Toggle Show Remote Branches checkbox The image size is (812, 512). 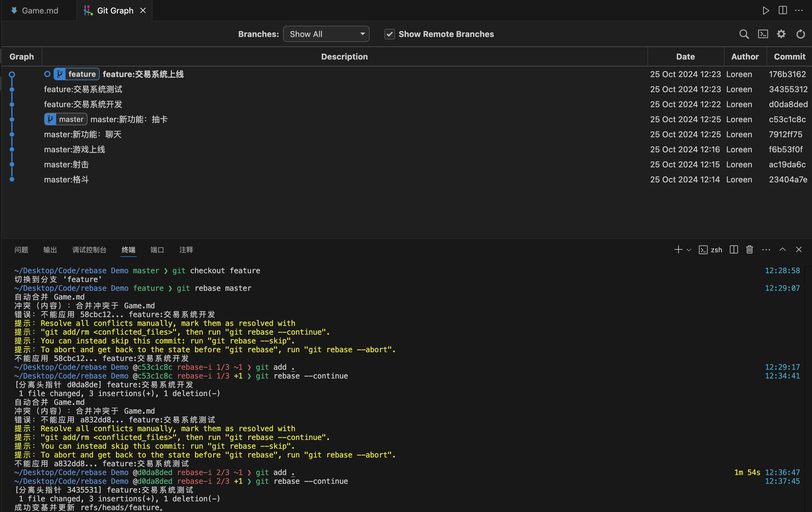(389, 34)
